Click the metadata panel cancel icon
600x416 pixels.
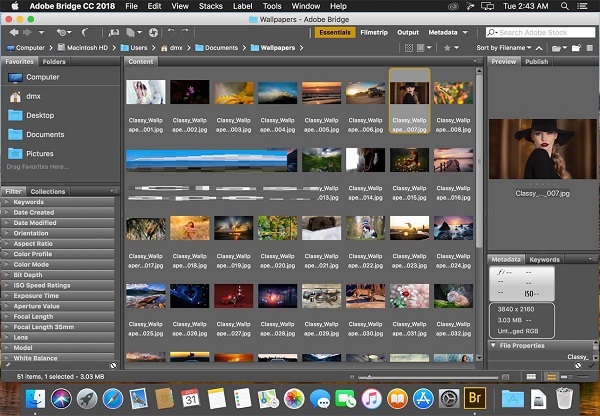pos(578,365)
